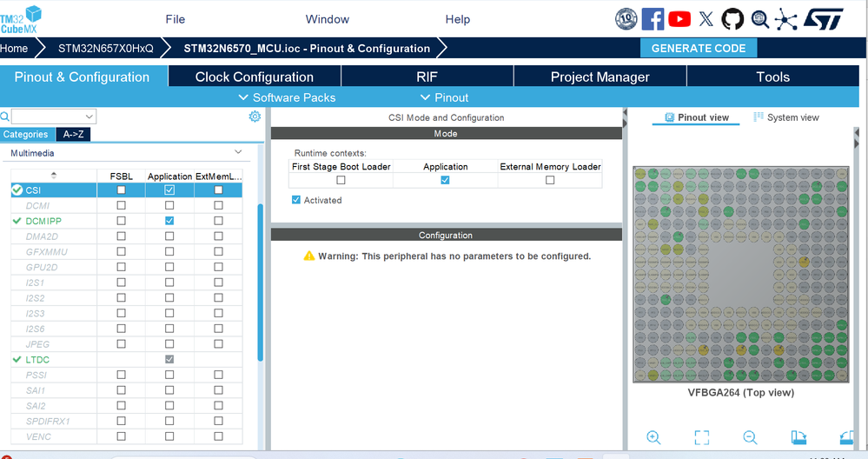Zoom out on the pinout view
The image size is (868, 459).
750,437
